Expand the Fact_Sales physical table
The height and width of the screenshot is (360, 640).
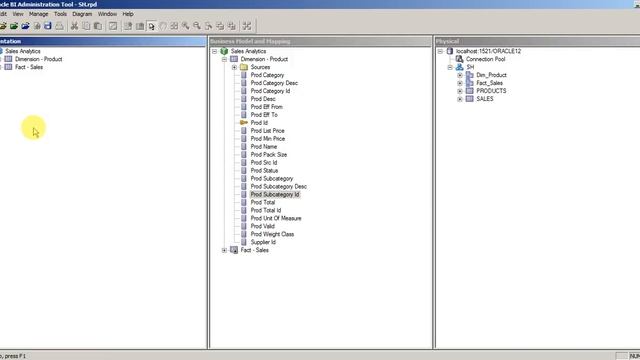pos(460,83)
